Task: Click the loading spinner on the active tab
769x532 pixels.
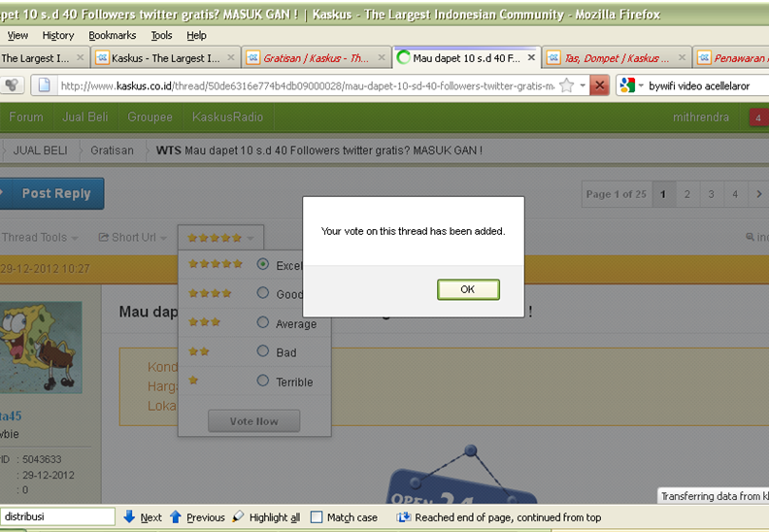Action: pos(403,58)
